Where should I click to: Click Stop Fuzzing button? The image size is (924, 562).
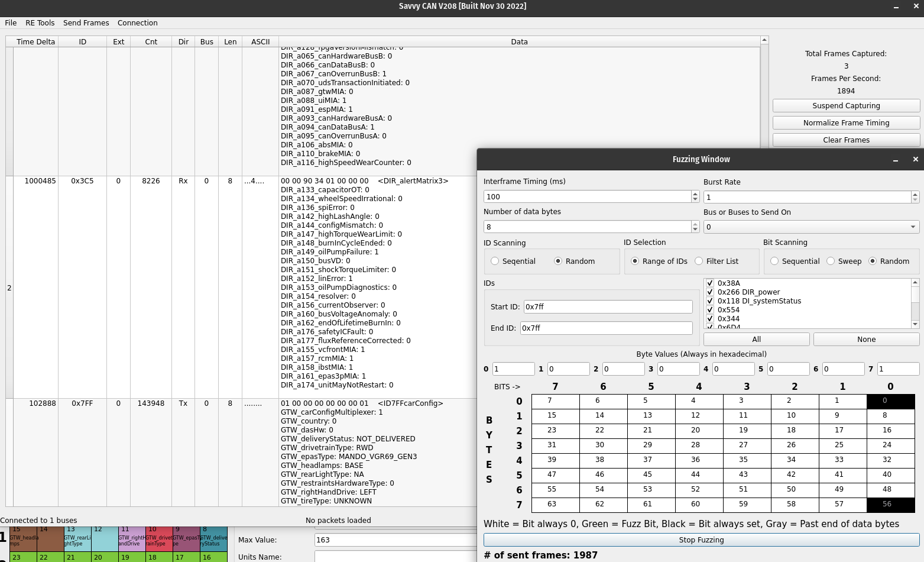point(701,540)
